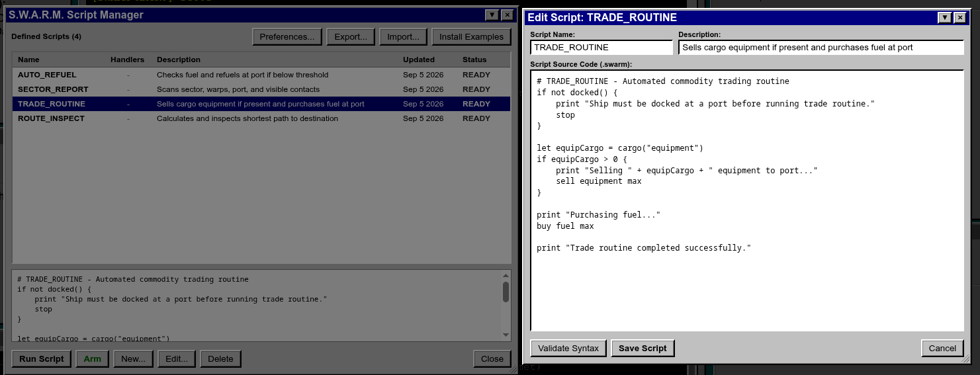Run the selected script
The image size is (980, 375).
(x=42, y=358)
